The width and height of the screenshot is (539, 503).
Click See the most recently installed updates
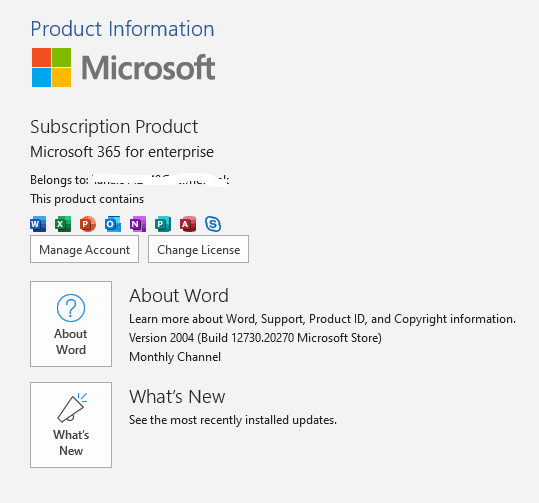[233, 420]
